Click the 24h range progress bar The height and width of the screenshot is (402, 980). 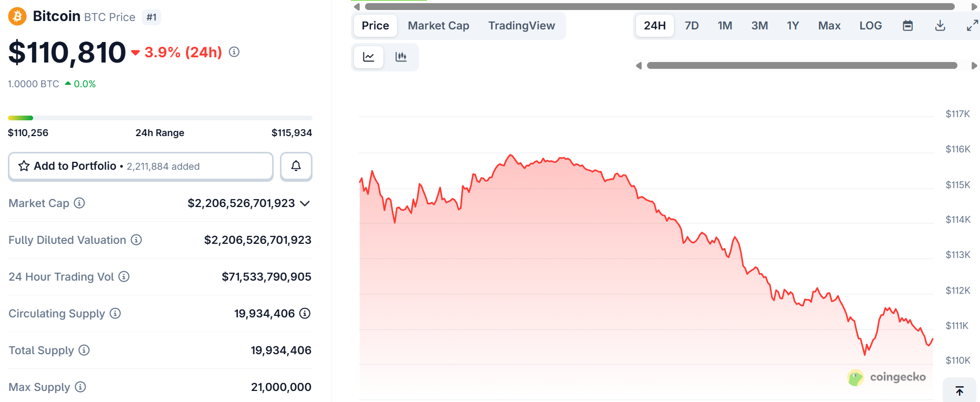pos(160,118)
